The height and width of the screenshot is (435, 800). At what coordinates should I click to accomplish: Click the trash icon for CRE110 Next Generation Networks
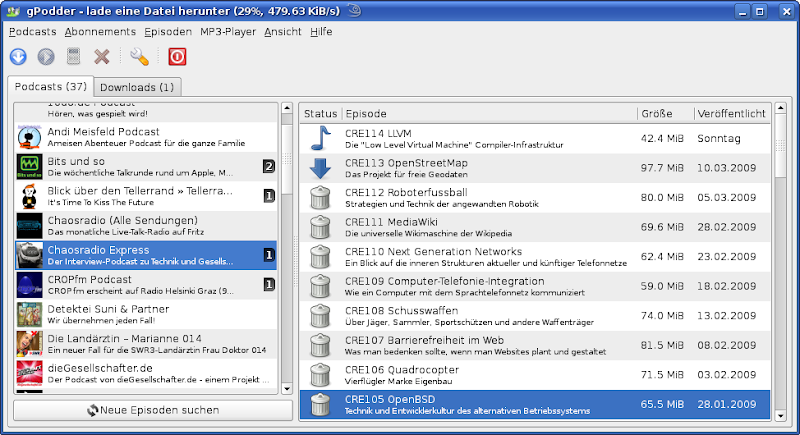click(x=320, y=257)
